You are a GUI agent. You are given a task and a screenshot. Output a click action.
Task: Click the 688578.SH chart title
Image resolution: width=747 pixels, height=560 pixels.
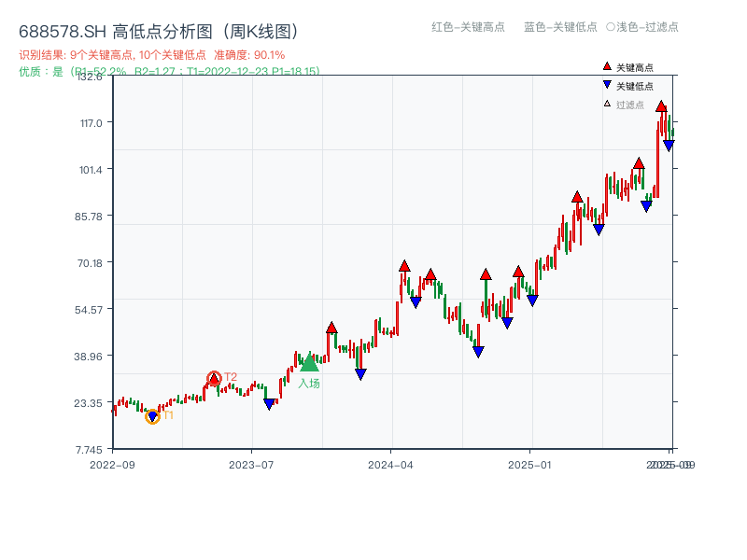(x=159, y=32)
